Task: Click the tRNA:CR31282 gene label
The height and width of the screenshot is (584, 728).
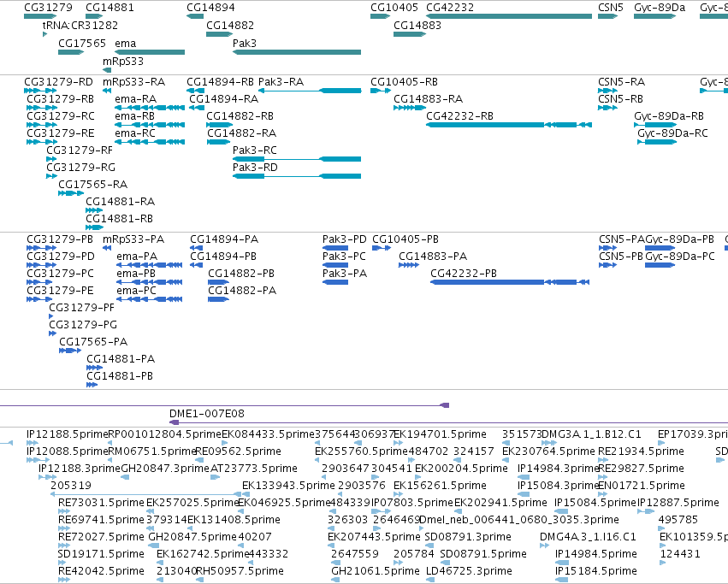Action: 80,25
